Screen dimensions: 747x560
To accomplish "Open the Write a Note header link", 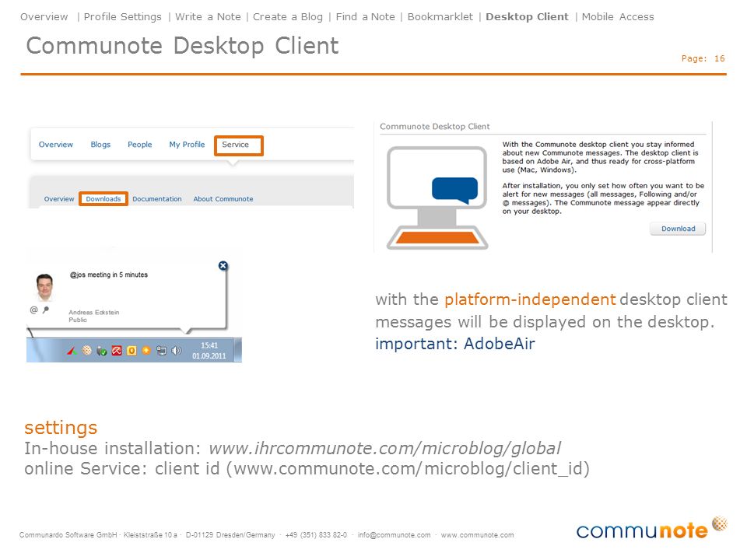I will click(208, 16).
